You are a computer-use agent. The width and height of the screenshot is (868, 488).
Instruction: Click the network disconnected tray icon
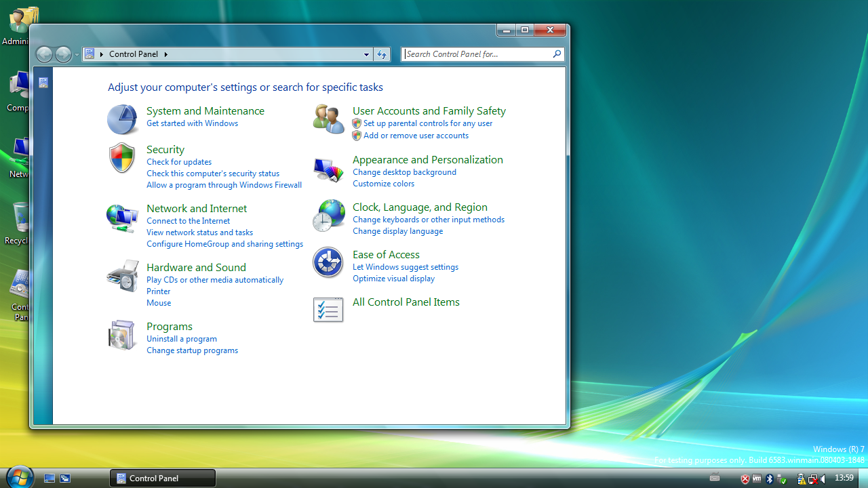pyautogui.click(x=812, y=479)
